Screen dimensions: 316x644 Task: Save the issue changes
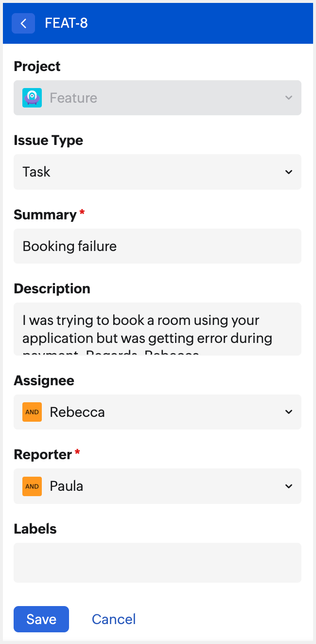point(41,619)
